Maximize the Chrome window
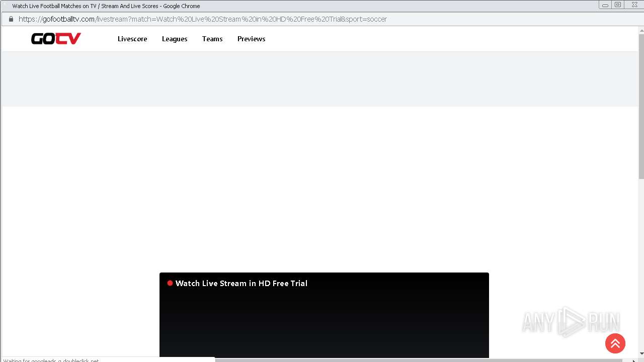The width and height of the screenshot is (644, 362). click(x=618, y=5)
